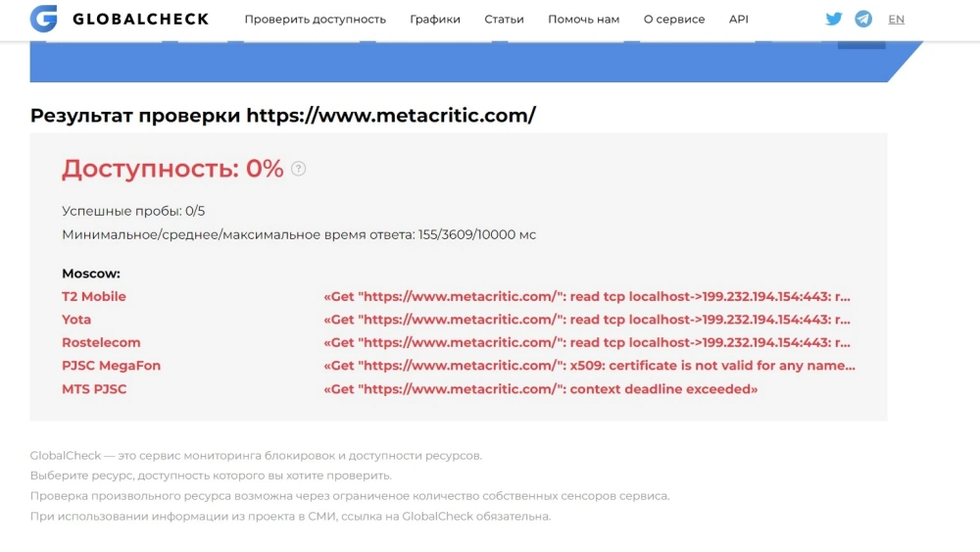Viewport: 980px width, 552px height.
Task: Select Помочь нам in the navigation
Action: 583,20
